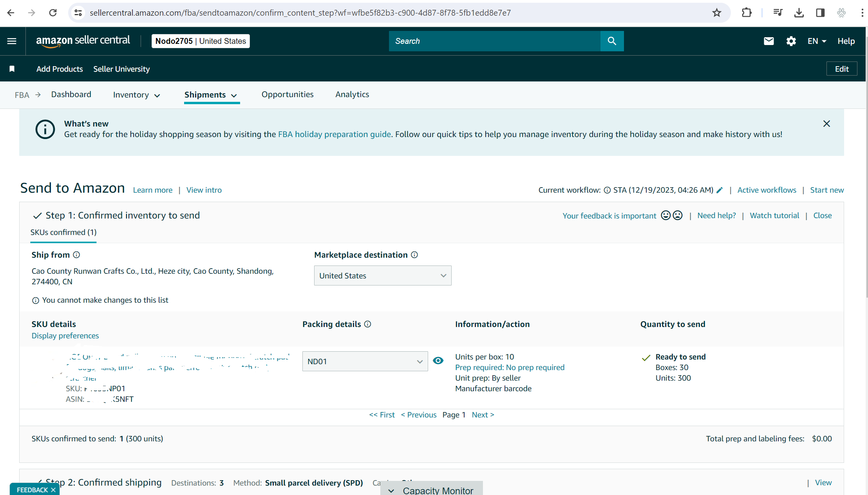Screen dimensions: 868x495
Task: Open EN language dropdown
Action: pyautogui.click(x=817, y=41)
